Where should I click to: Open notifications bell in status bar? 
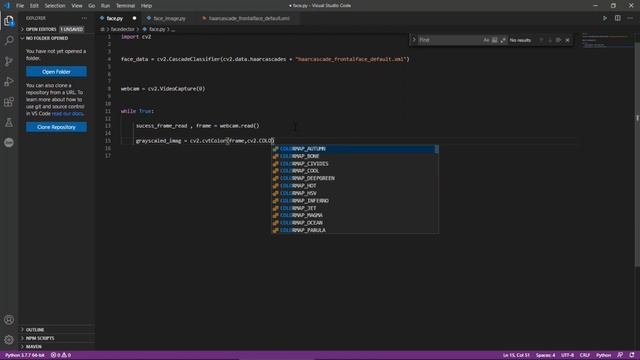click(x=632, y=355)
